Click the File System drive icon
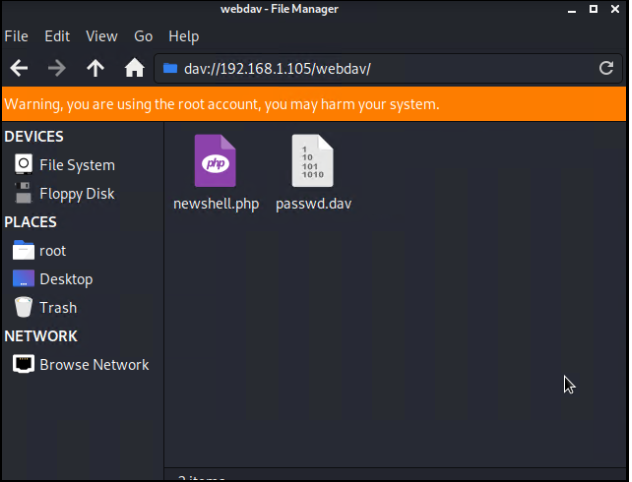 [23, 164]
